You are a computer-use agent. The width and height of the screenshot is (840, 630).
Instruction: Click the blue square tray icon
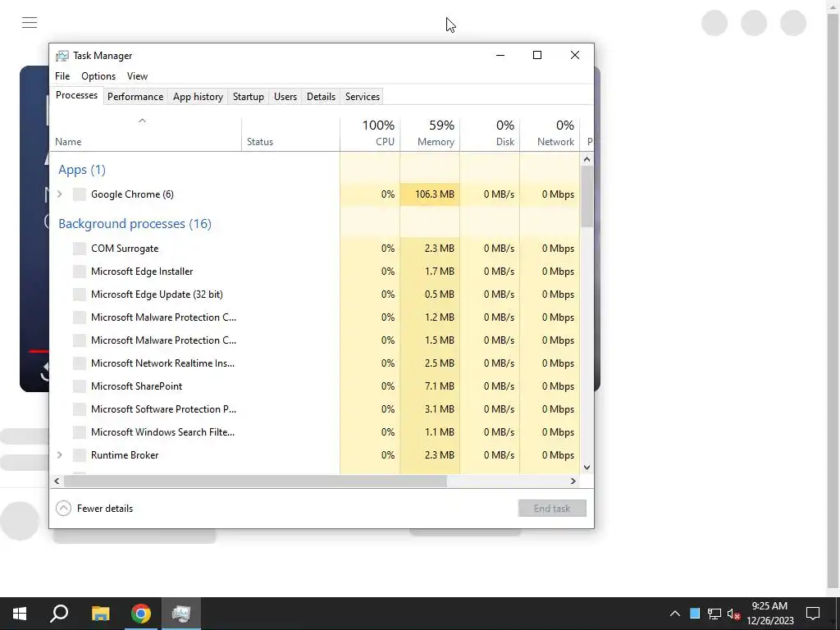point(695,614)
